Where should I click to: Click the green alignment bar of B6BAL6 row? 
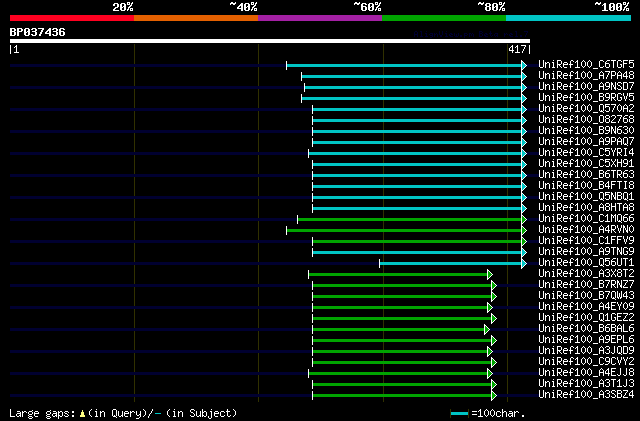point(398,330)
